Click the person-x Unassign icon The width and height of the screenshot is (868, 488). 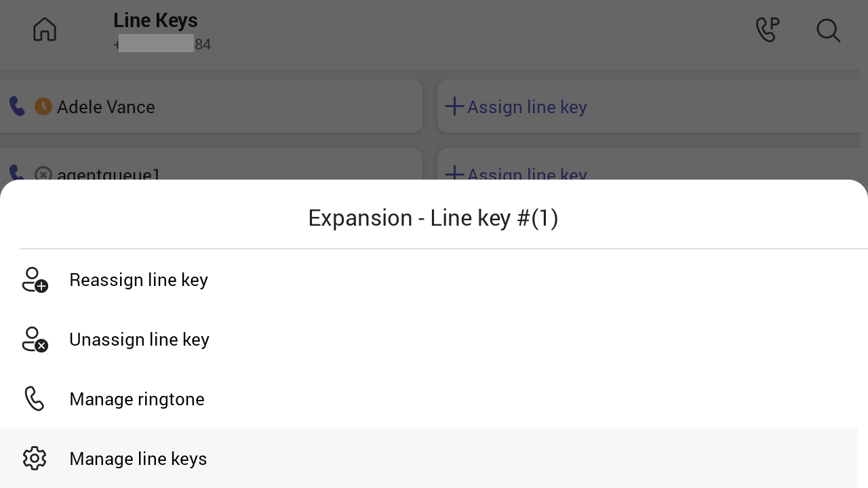click(35, 339)
